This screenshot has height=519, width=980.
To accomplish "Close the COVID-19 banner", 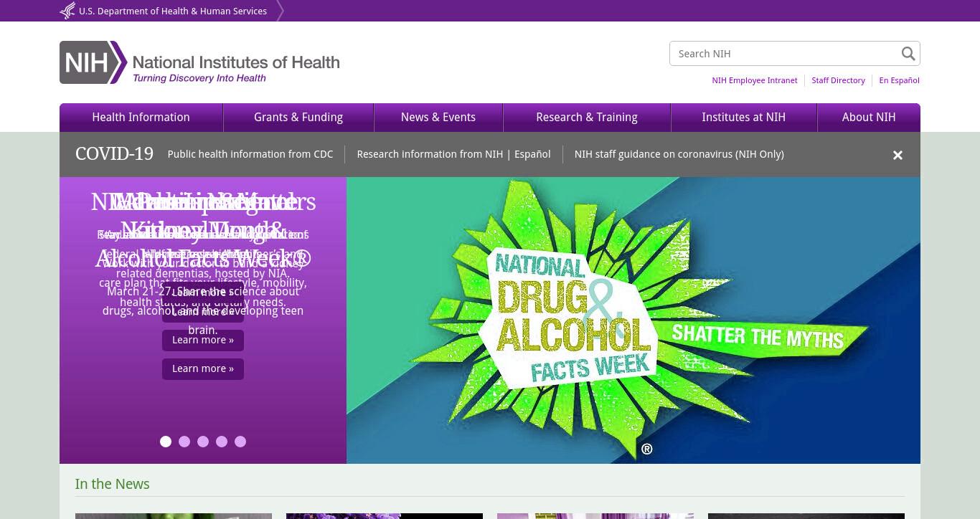I will tap(897, 155).
